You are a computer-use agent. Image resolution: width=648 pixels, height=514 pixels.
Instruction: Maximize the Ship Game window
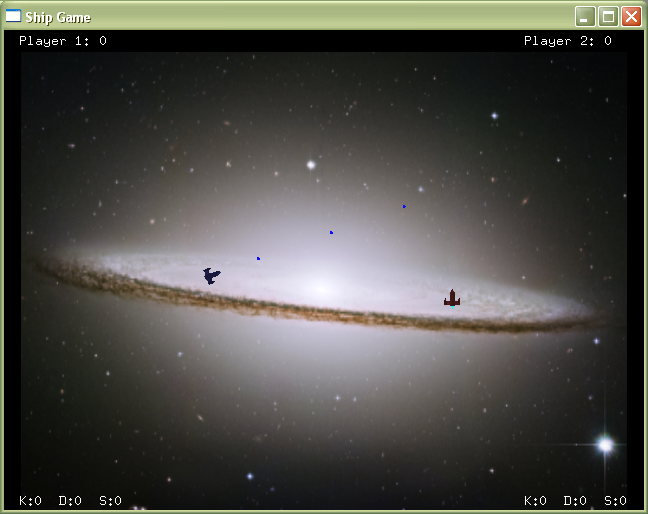click(x=608, y=17)
